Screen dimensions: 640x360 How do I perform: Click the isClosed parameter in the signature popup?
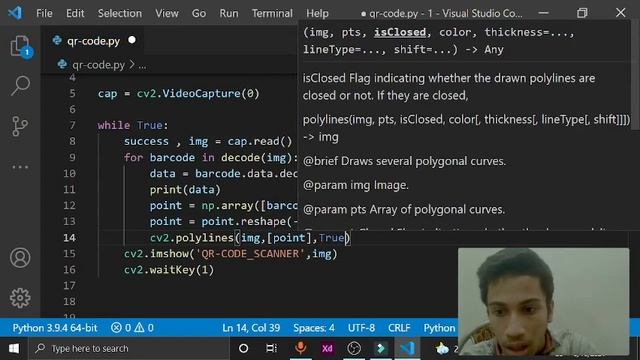[400, 32]
